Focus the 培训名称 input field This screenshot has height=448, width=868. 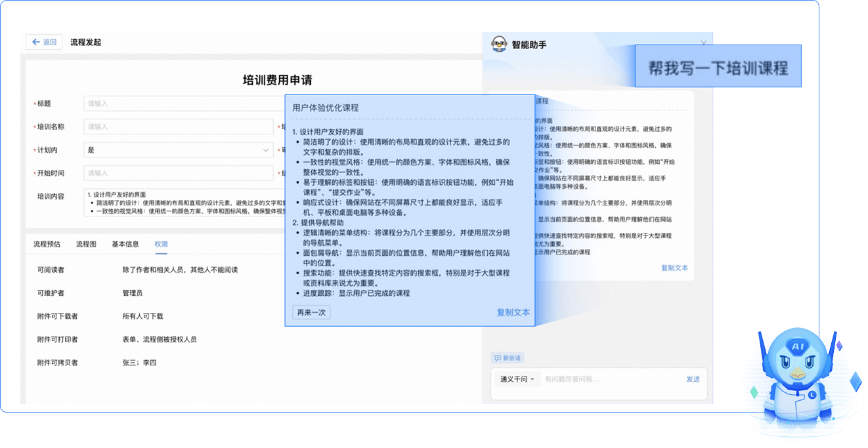click(x=178, y=127)
